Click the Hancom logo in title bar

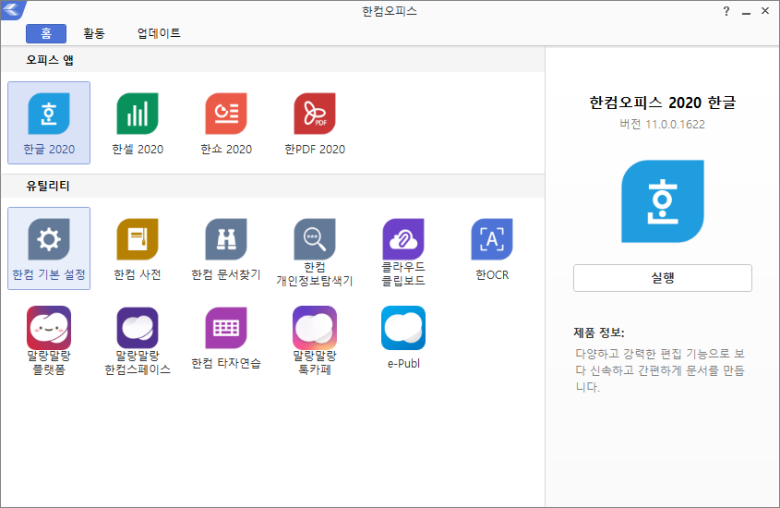(13, 9)
